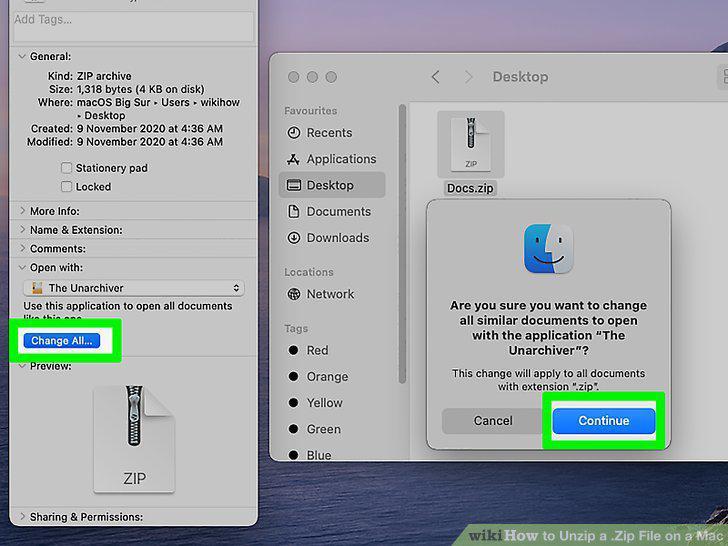Collapse the Preview section
This screenshot has width=728, height=546.
[x=21, y=366]
